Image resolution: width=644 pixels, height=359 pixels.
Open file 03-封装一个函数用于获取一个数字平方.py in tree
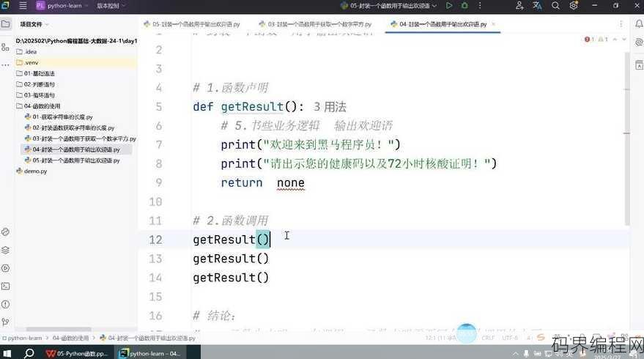(80, 138)
